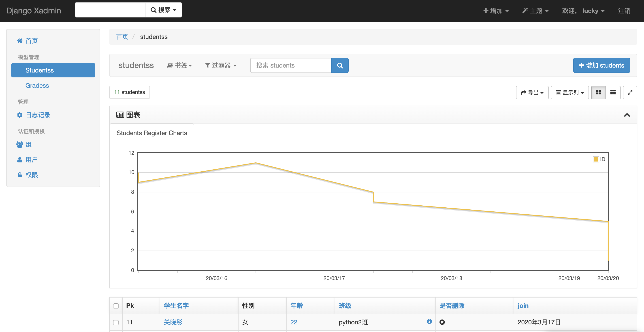This screenshot has width=644, height=332.
Task: Focus the 搜索 students input field
Action: click(290, 66)
